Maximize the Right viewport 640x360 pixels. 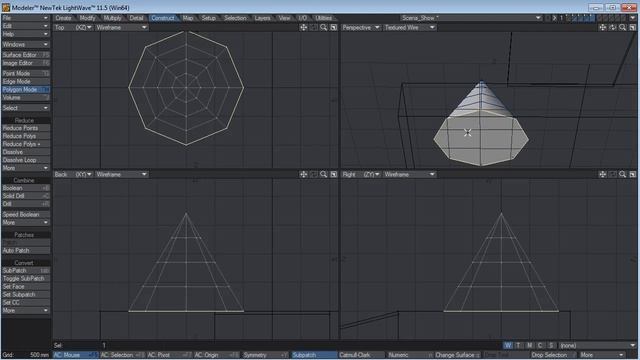pos(633,174)
